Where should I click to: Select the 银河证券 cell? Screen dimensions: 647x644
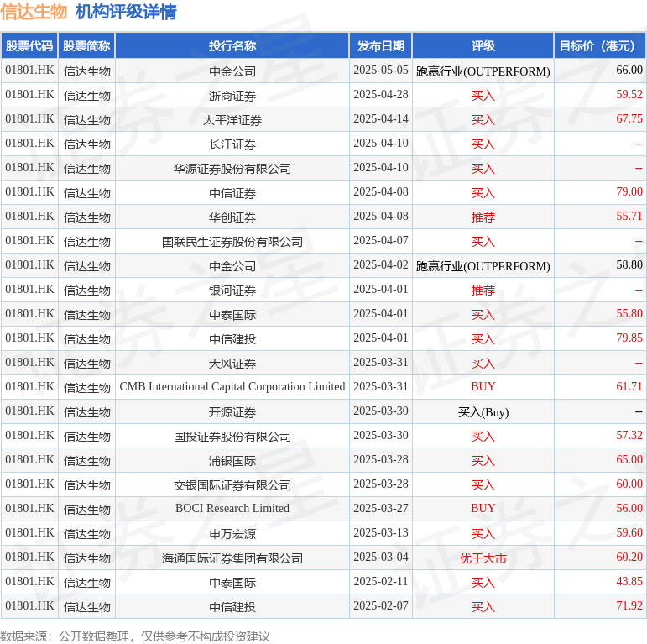pyautogui.click(x=232, y=291)
